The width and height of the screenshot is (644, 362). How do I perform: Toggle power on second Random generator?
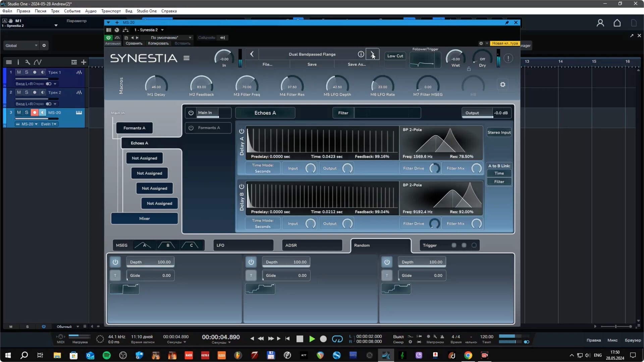pos(251,262)
